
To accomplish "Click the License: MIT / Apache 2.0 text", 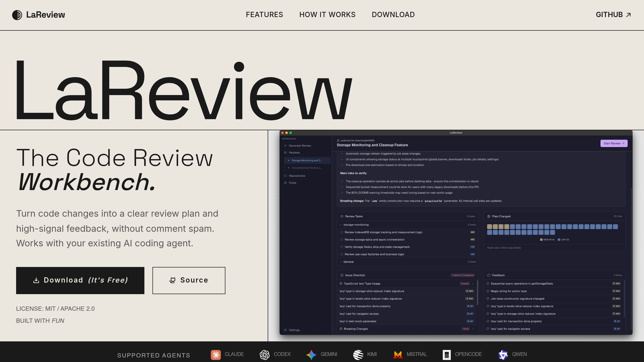I will click(x=55, y=309).
